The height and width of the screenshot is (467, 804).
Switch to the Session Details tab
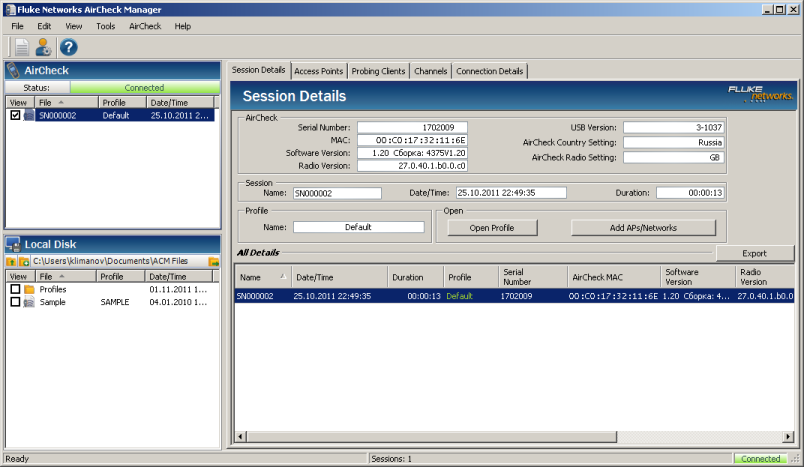pyautogui.click(x=258, y=70)
